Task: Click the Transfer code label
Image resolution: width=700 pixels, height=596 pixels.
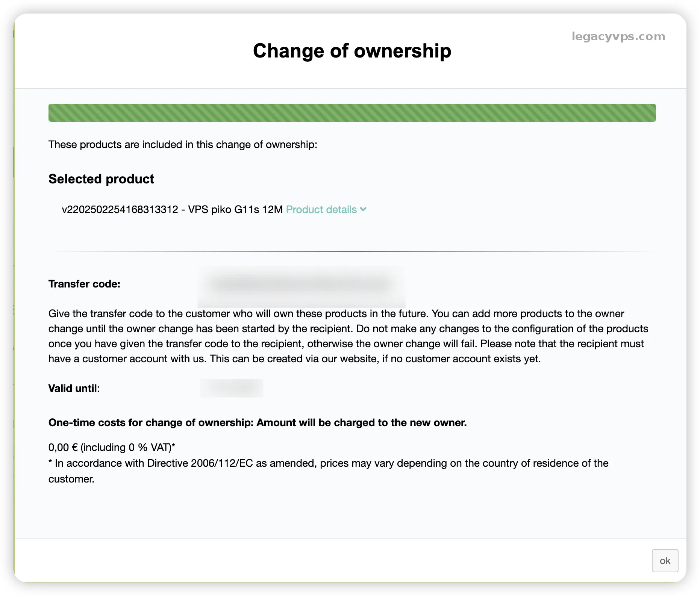Action: [84, 284]
